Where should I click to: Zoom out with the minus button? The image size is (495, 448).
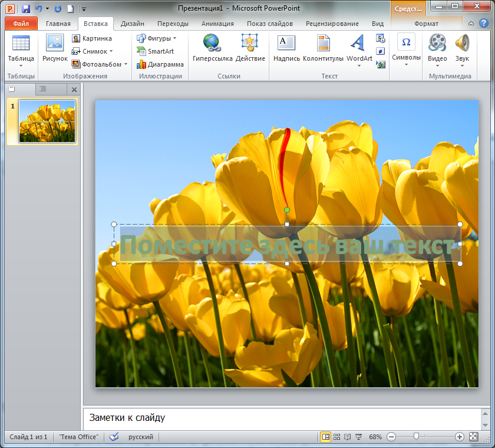click(391, 437)
